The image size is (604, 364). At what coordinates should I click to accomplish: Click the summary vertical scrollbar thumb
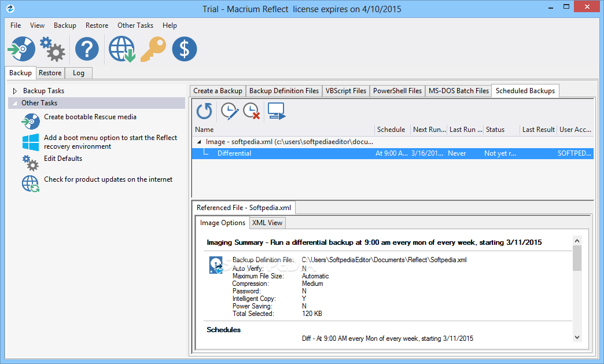577,258
